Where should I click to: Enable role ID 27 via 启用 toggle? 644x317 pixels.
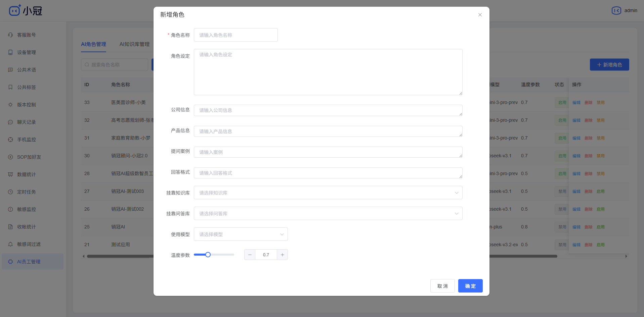coord(600,191)
